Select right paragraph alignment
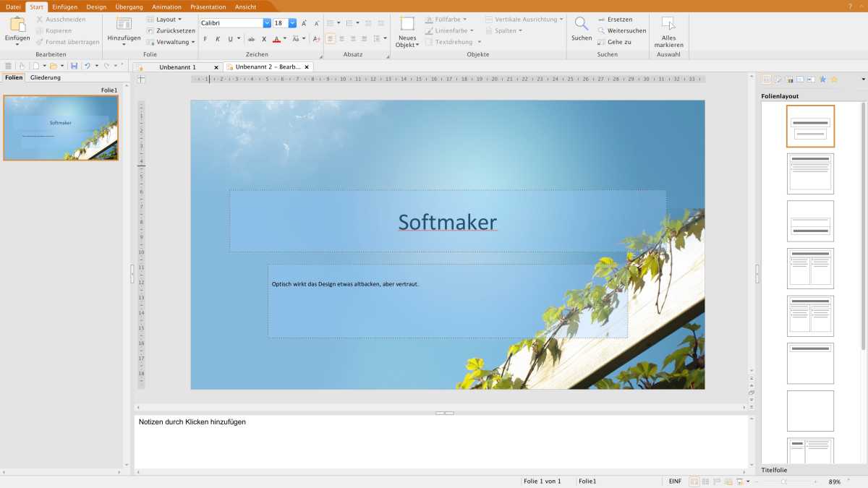 pyautogui.click(x=354, y=39)
